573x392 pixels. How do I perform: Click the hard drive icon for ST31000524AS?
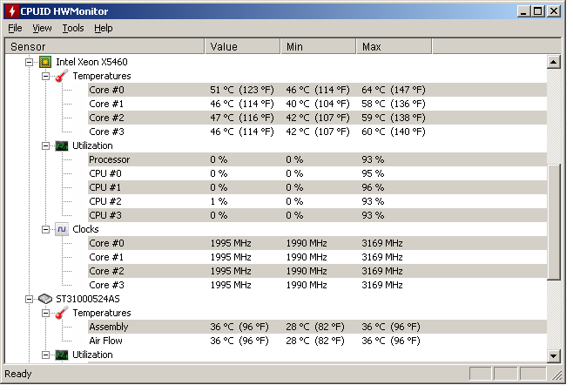point(45,299)
